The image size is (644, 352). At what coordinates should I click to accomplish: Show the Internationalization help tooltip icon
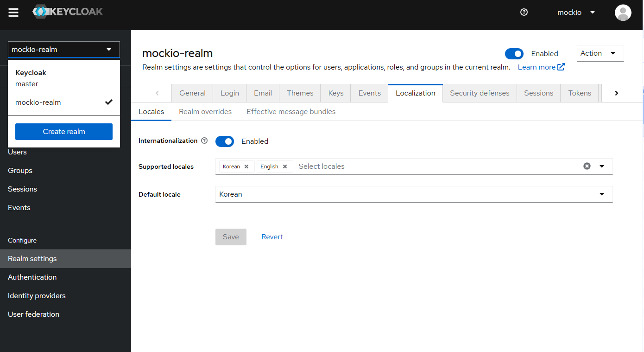204,141
